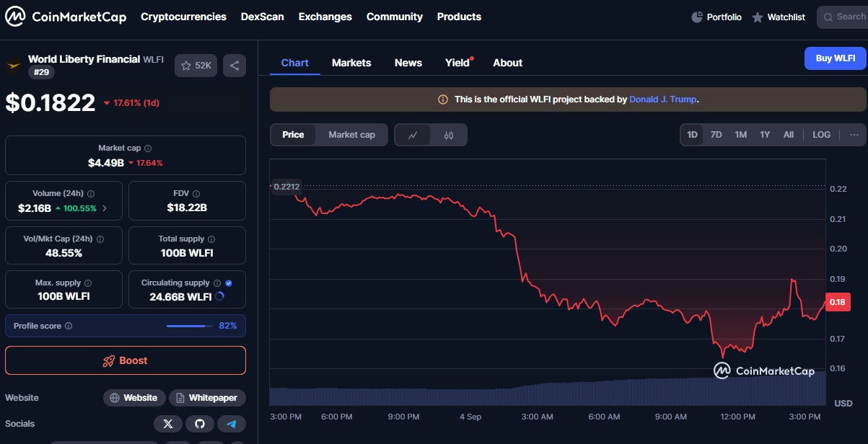Click in the Search input field

pos(843,17)
